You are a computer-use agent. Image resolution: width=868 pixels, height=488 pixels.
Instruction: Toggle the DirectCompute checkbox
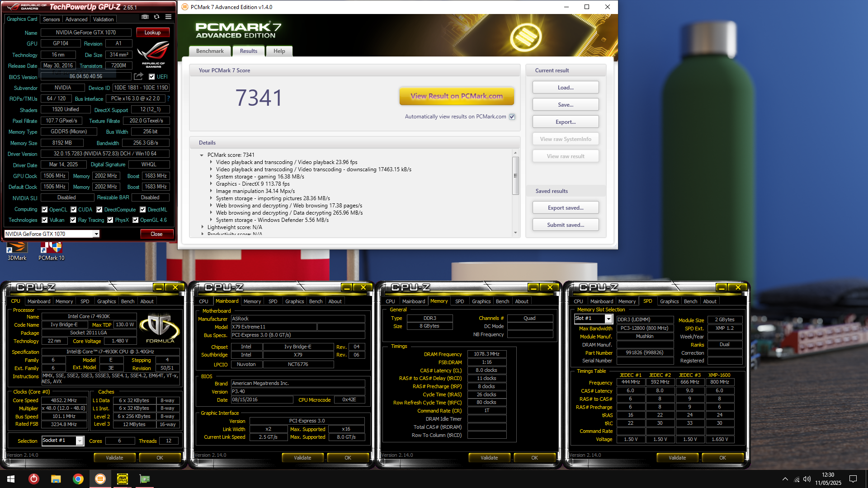(99, 209)
